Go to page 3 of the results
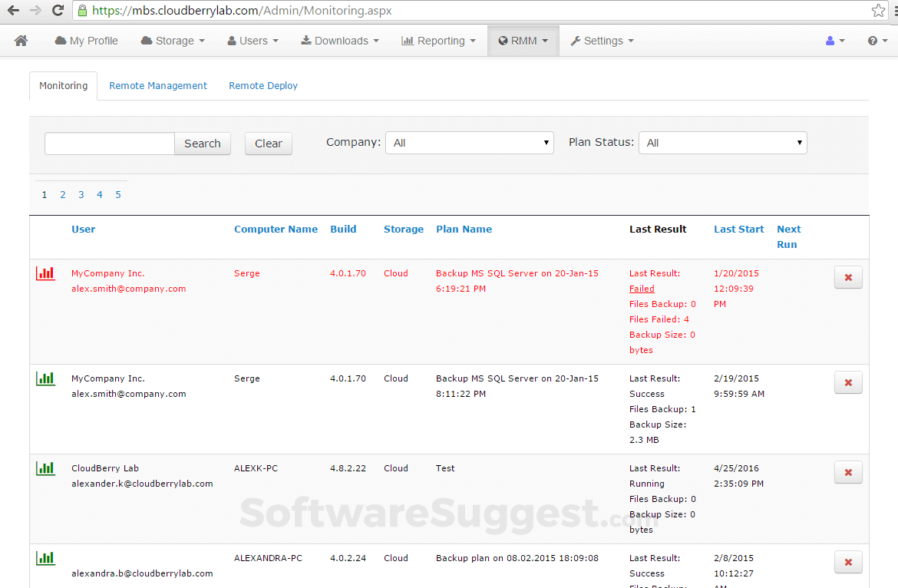898x588 pixels. click(81, 194)
